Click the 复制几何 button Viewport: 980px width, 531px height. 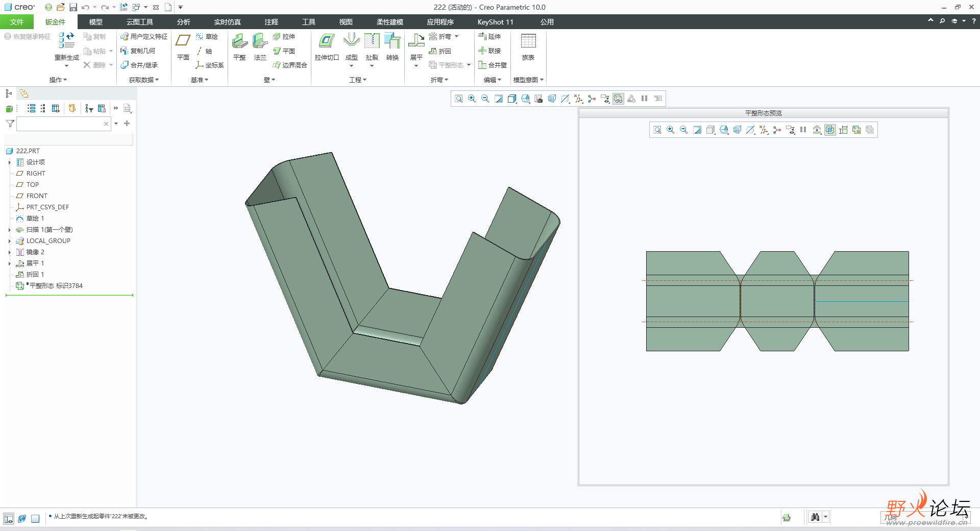138,51
